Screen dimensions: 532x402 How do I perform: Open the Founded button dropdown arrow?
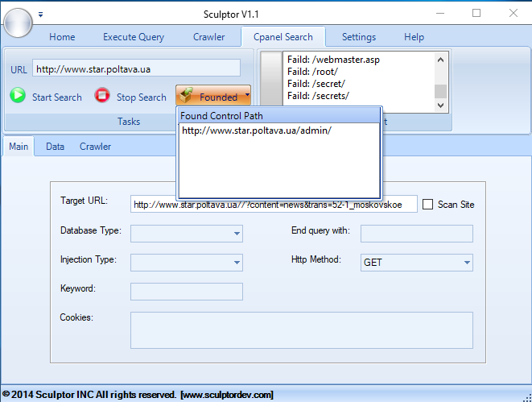pyautogui.click(x=247, y=96)
